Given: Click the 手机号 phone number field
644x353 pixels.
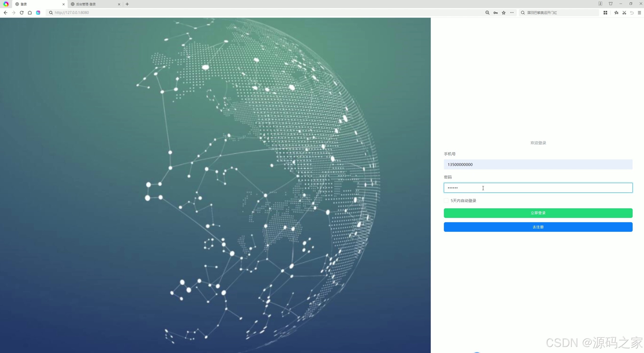Looking at the screenshot, I should pos(538,164).
